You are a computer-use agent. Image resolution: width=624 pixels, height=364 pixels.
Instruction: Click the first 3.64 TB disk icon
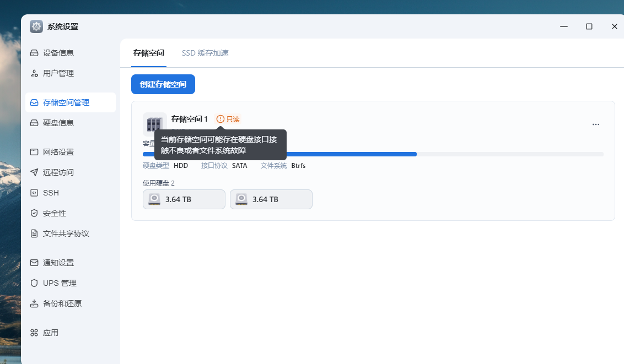(154, 199)
